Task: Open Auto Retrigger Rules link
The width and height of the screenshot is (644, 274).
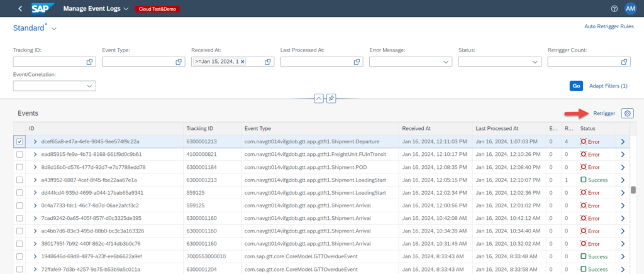Action: pos(609,26)
